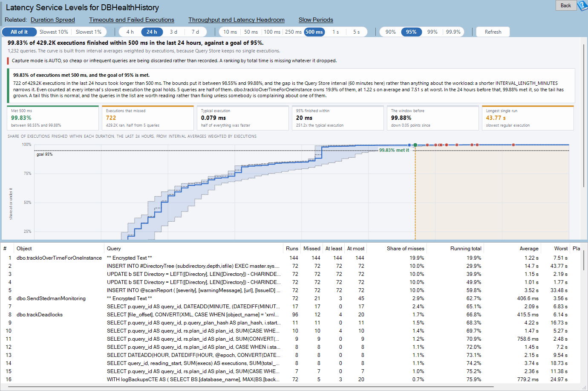The width and height of the screenshot is (588, 391).
Task: Open Throughput and Latency Headroom link
Action: point(236,20)
